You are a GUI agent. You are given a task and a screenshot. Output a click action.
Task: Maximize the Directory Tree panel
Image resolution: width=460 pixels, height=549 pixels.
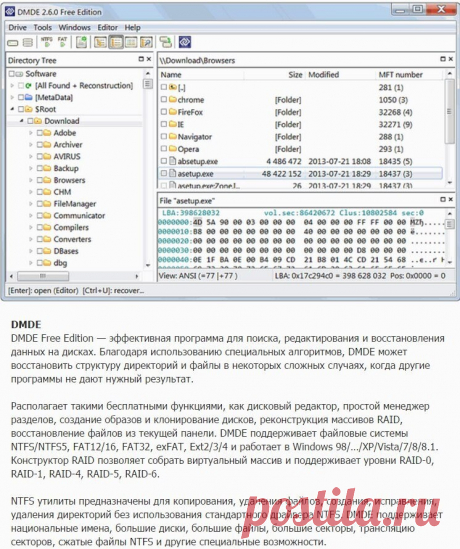[x=141, y=59]
